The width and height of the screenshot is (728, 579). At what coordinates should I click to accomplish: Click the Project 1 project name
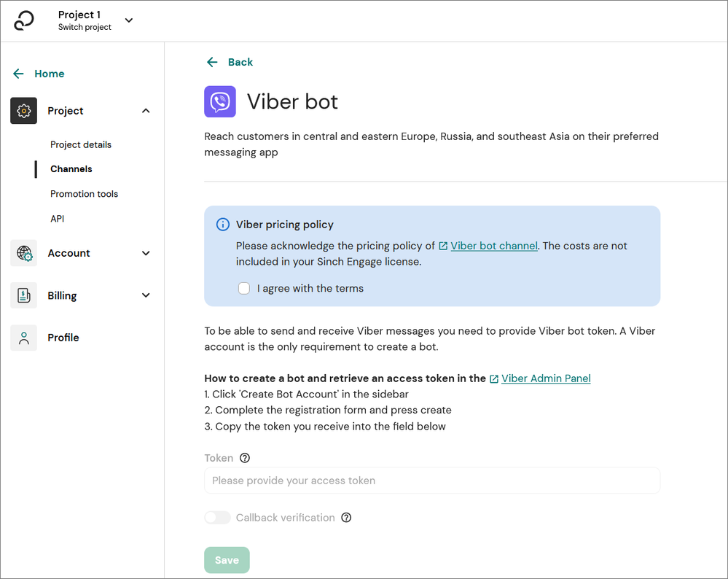[x=79, y=15]
